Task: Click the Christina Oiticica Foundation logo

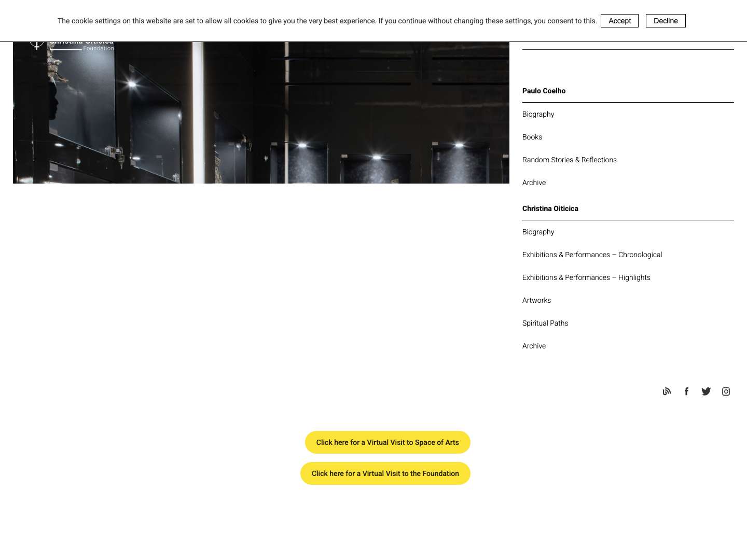Action: pyautogui.click(x=73, y=44)
